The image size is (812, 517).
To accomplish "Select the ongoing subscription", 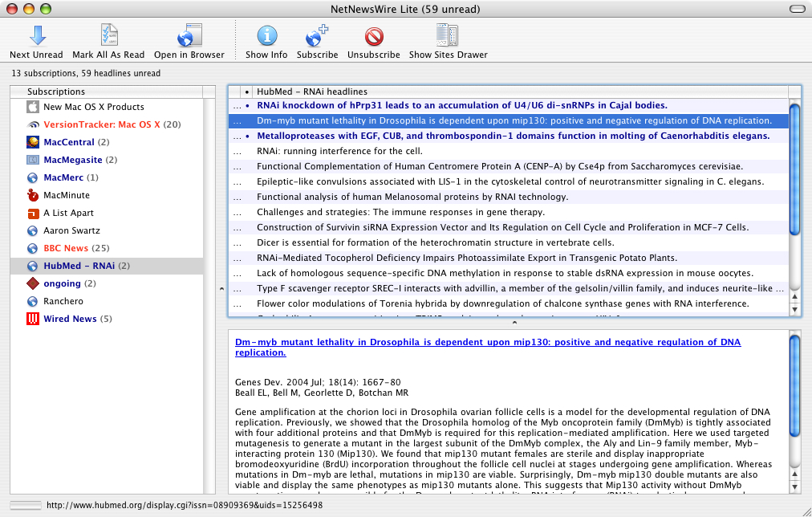I will (107, 283).
